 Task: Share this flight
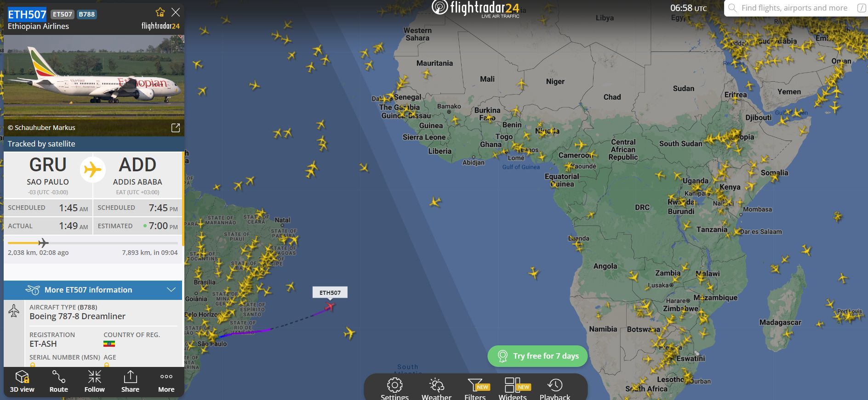(x=131, y=382)
